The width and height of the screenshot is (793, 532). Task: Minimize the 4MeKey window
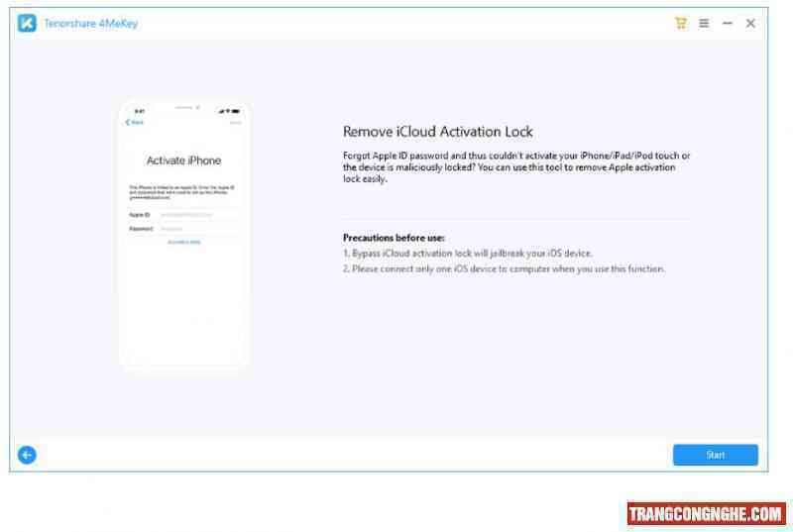point(728,23)
